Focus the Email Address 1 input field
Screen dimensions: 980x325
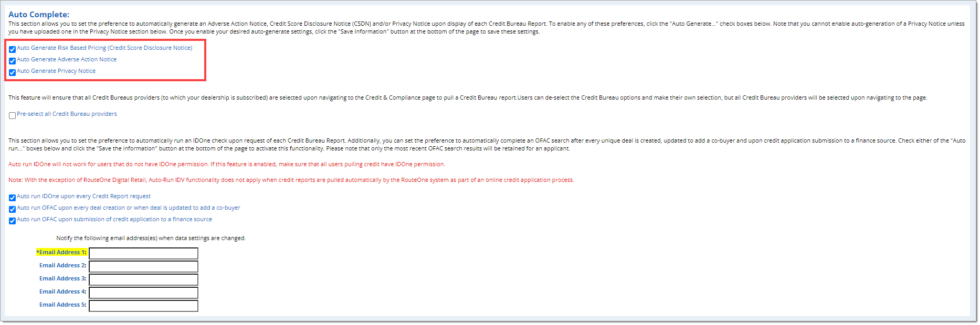pos(143,254)
